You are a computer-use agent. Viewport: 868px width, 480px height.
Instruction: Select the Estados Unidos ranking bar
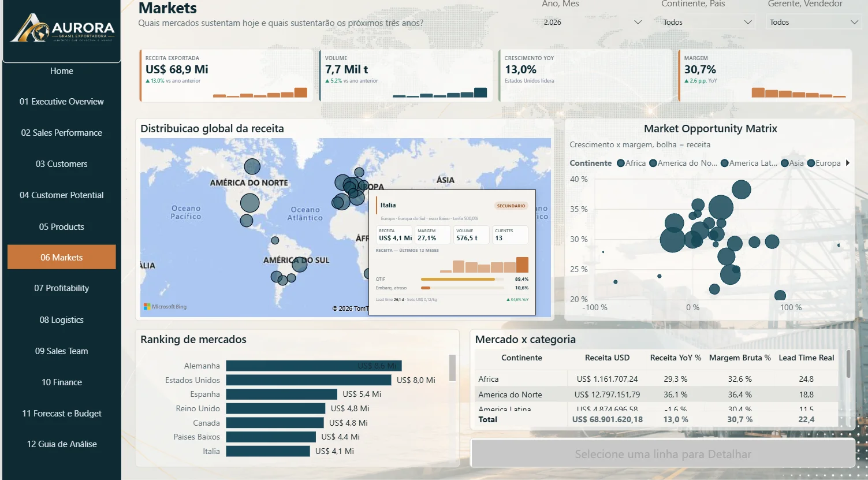point(308,380)
